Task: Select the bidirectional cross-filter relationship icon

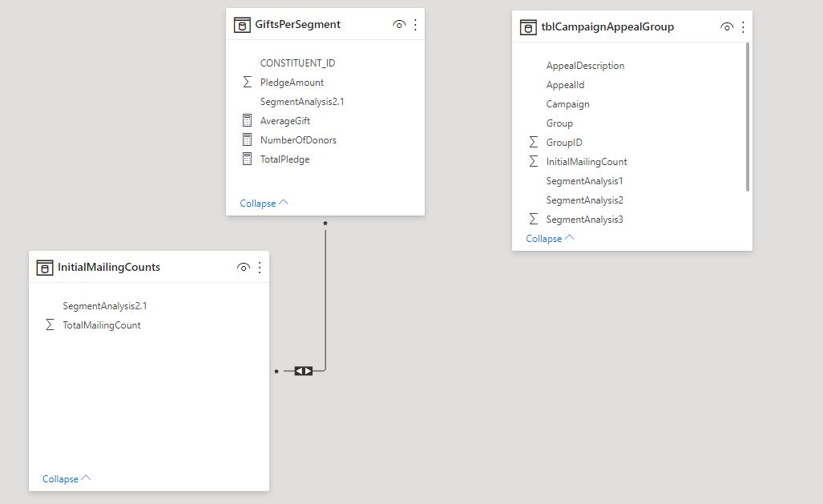Action: [304, 371]
